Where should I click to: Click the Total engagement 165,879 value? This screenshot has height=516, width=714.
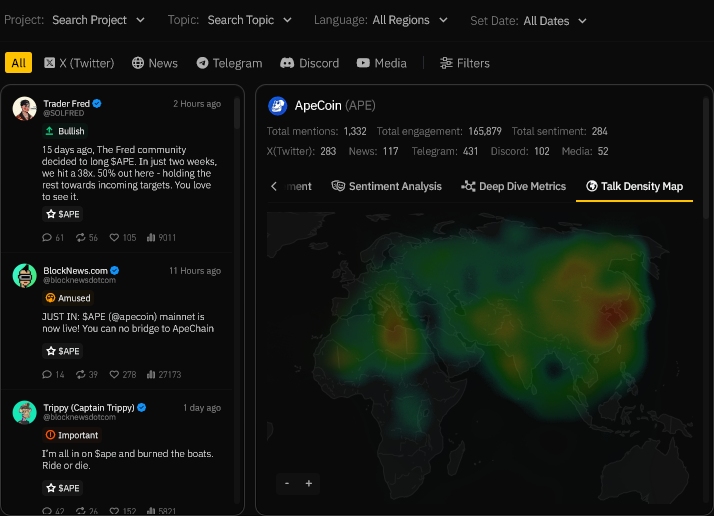pos(484,131)
